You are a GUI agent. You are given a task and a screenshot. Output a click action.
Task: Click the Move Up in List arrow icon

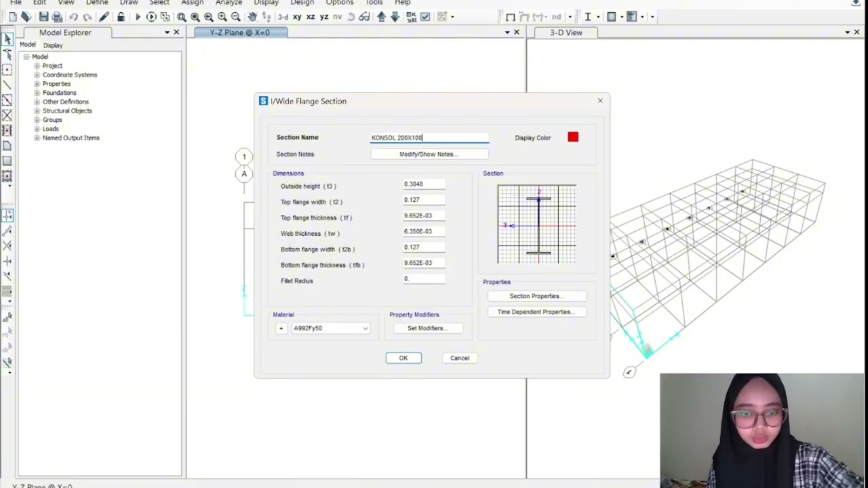pos(382,17)
